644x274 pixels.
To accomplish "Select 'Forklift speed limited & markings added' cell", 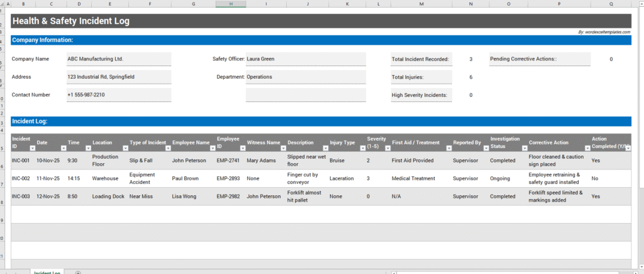I will (x=559, y=197).
